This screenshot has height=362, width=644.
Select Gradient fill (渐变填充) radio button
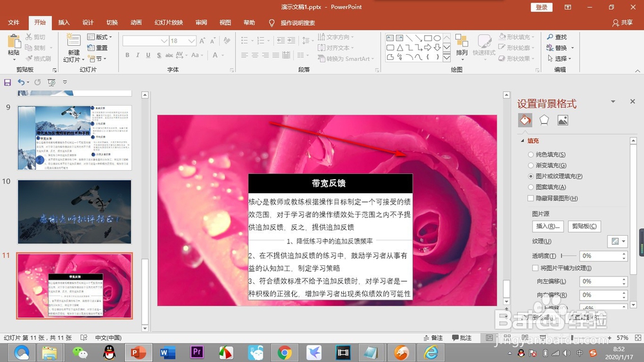531,165
